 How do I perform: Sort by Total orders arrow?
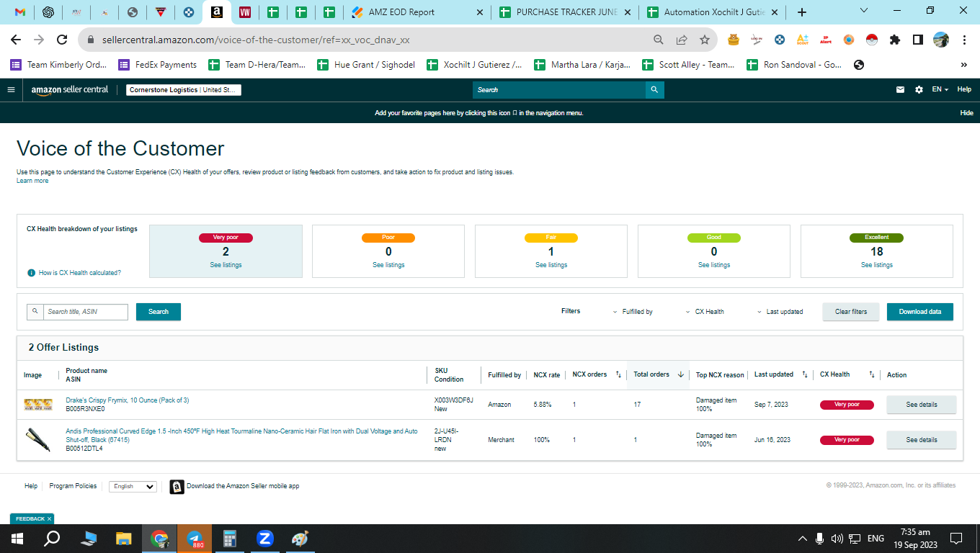tap(680, 374)
